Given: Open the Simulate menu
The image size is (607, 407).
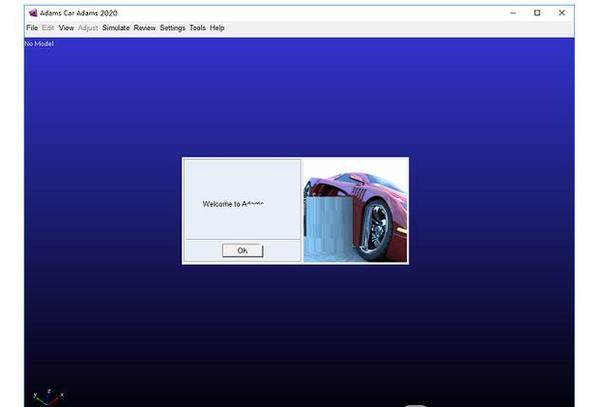Looking at the screenshot, I should click(x=116, y=28).
